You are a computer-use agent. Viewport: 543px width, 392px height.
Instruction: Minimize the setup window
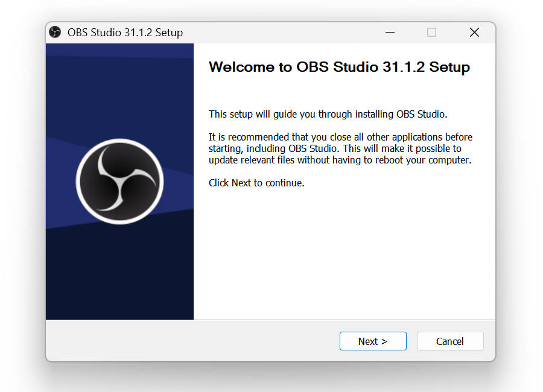[390, 32]
